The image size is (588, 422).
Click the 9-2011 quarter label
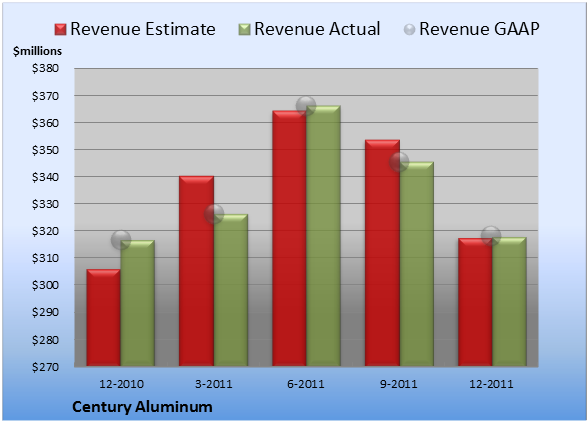(x=399, y=384)
